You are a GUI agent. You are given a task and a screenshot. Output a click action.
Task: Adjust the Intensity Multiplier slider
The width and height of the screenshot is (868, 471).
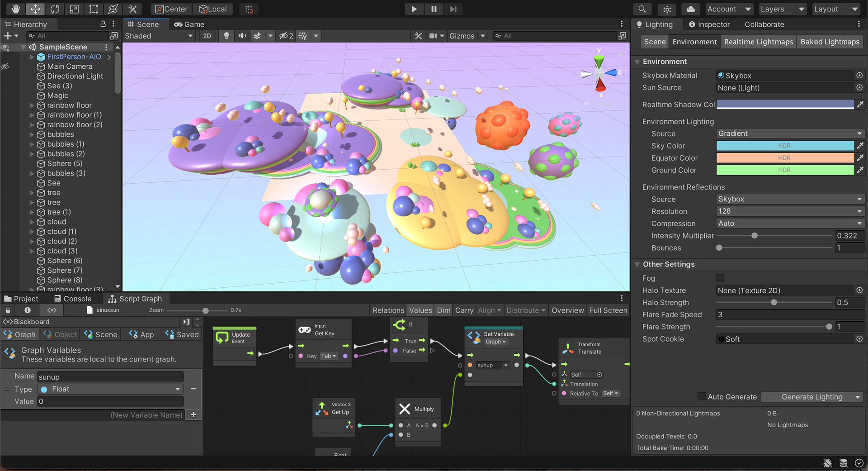pos(755,236)
